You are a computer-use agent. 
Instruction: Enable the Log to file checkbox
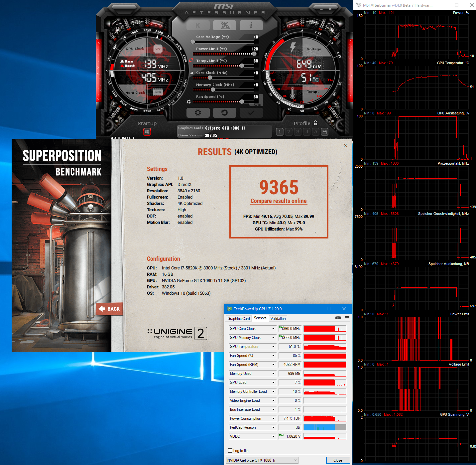click(x=230, y=451)
